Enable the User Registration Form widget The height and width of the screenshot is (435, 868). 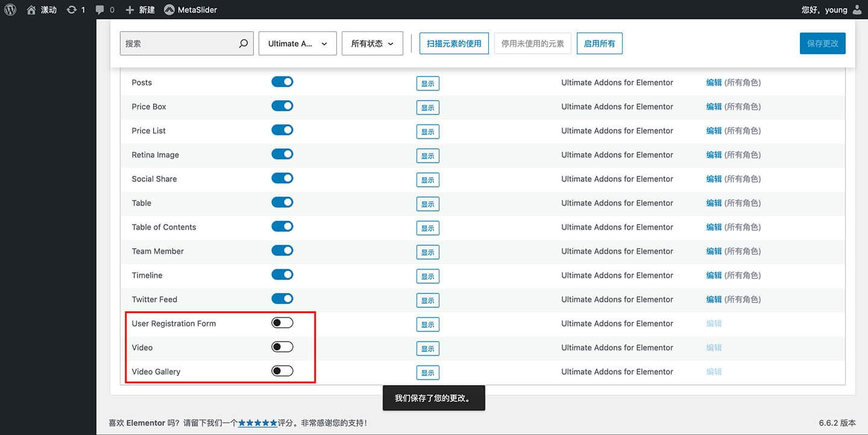(282, 323)
